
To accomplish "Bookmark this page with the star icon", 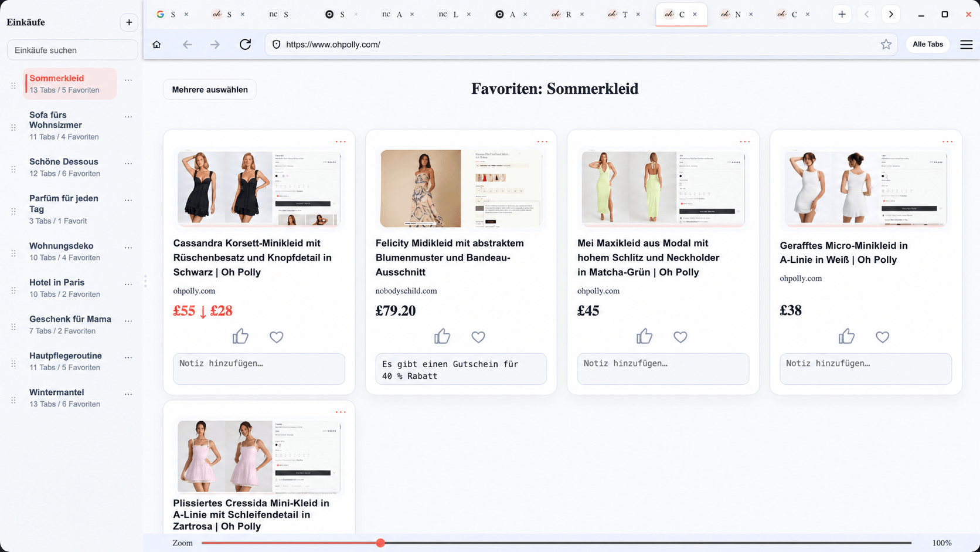I will click(886, 45).
